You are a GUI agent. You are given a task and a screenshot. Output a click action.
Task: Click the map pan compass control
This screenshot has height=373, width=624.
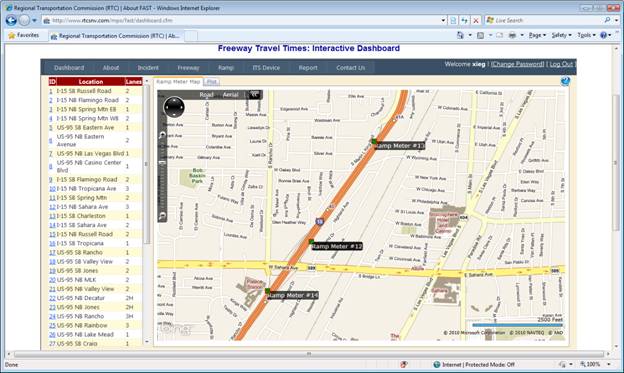[174, 107]
